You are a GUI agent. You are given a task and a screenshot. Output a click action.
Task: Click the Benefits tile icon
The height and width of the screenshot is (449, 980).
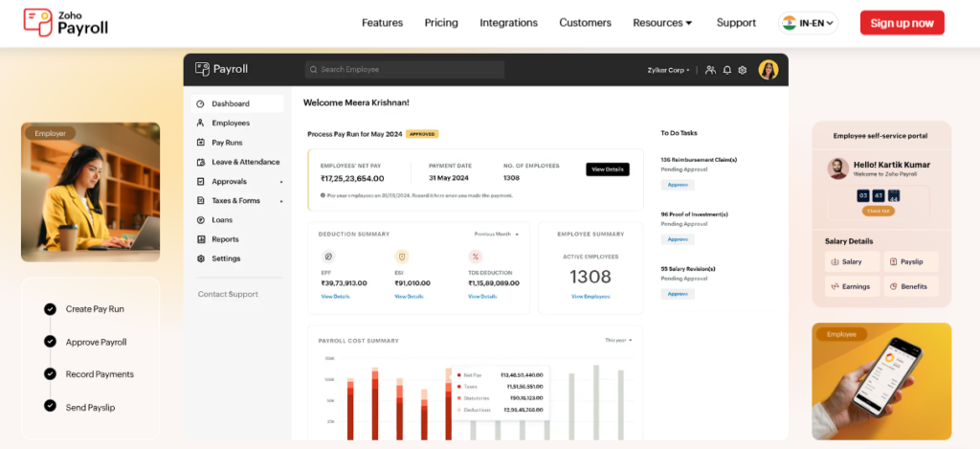tap(893, 286)
